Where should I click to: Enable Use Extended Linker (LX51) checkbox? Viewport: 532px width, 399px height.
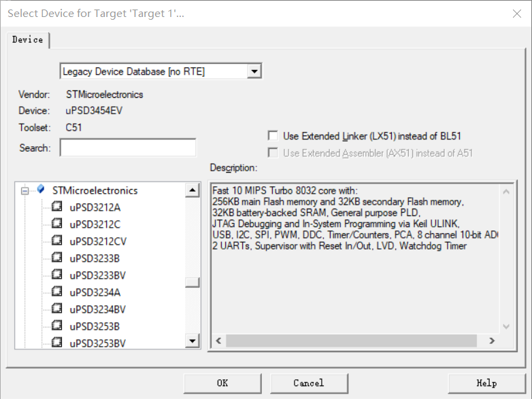pyautogui.click(x=273, y=135)
